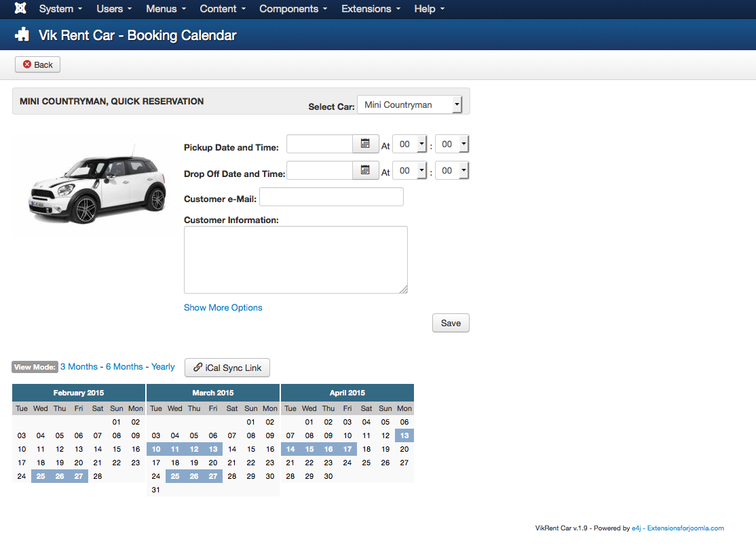Select booked day 17 in April 2015
The height and width of the screenshot is (546, 756).
click(347, 449)
